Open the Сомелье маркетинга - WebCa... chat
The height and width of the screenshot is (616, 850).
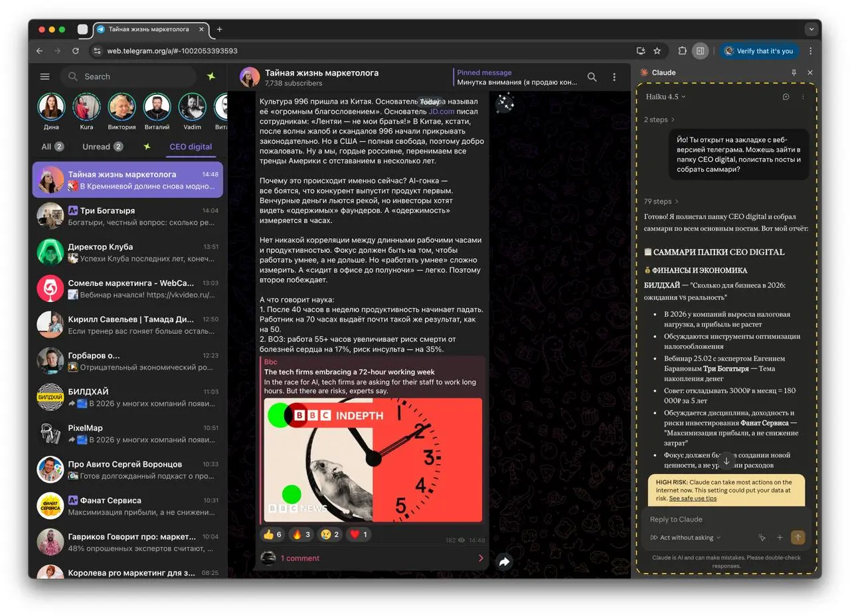pyautogui.click(x=127, y=288)
